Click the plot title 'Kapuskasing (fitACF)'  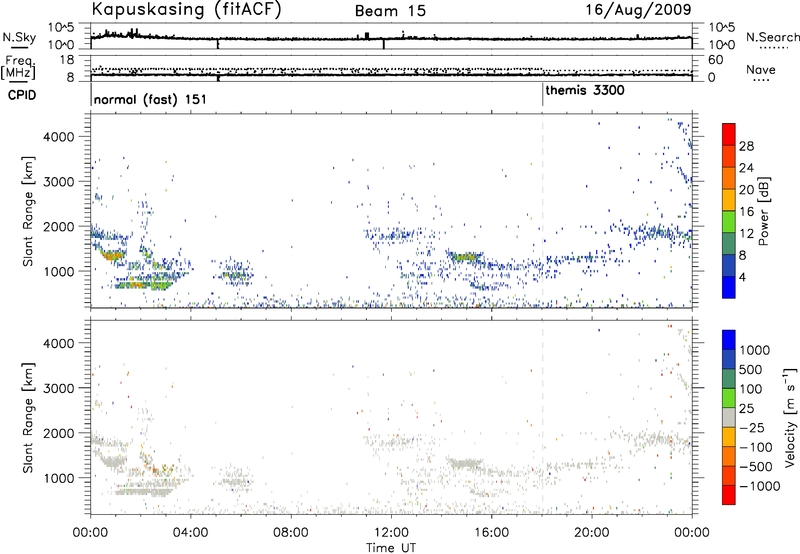186,9
